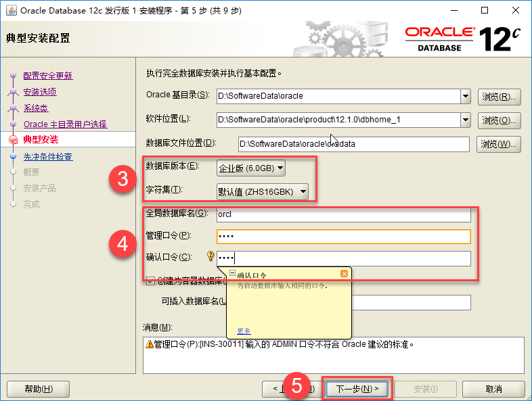Screen dimensions: 532x401
Task: Open help with the 帮助(H) button
Action: [x=39, y=389]
